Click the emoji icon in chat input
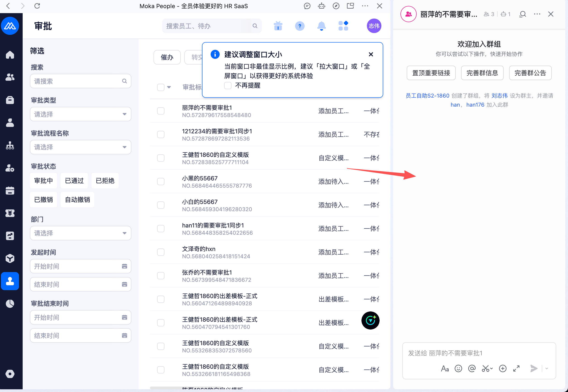 tap(458, 368)
